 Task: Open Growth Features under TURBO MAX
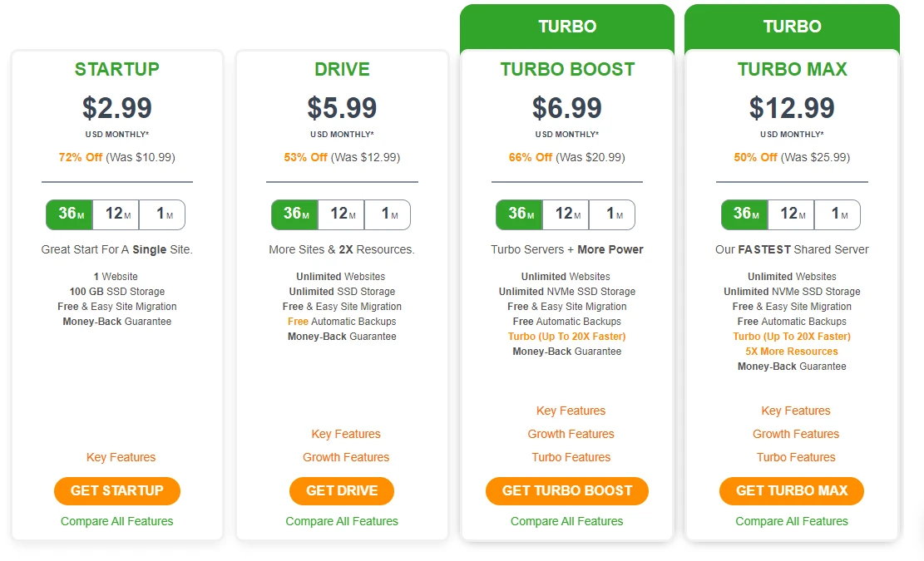point(795,433)
